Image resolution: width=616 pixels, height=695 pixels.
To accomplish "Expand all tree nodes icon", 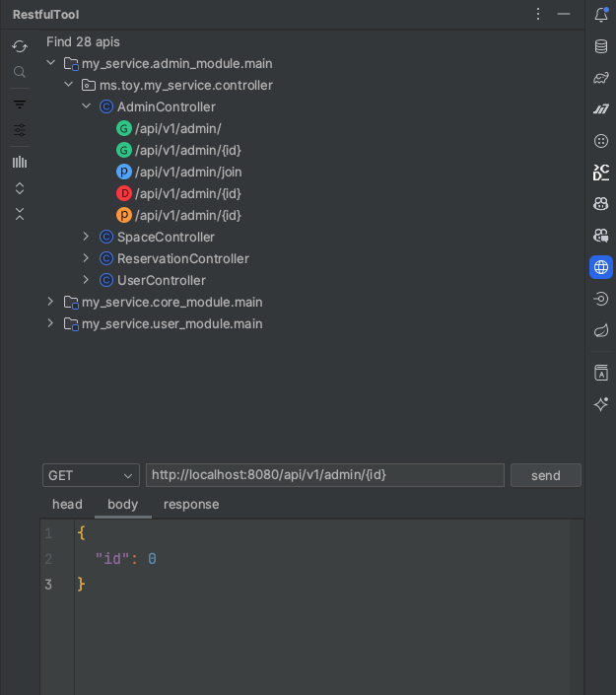I will pyautogui.click(x=20, y=188).
